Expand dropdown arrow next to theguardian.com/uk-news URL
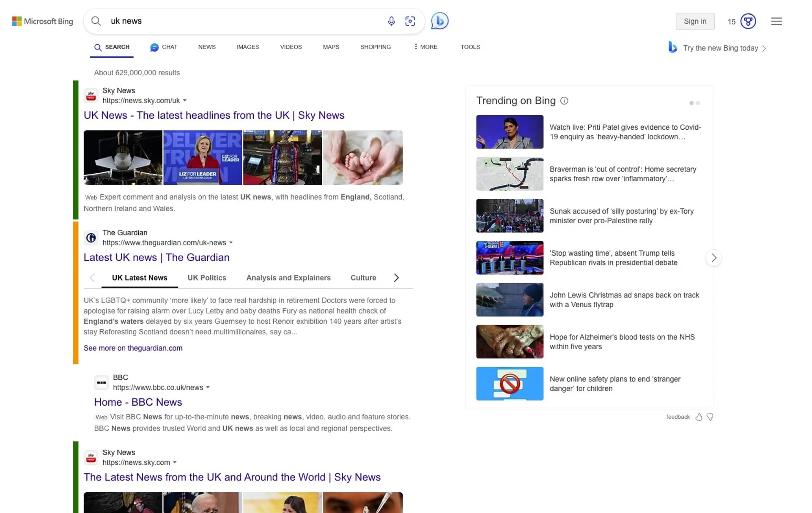This screenshot has width=812, height=513. click(231, 243)
